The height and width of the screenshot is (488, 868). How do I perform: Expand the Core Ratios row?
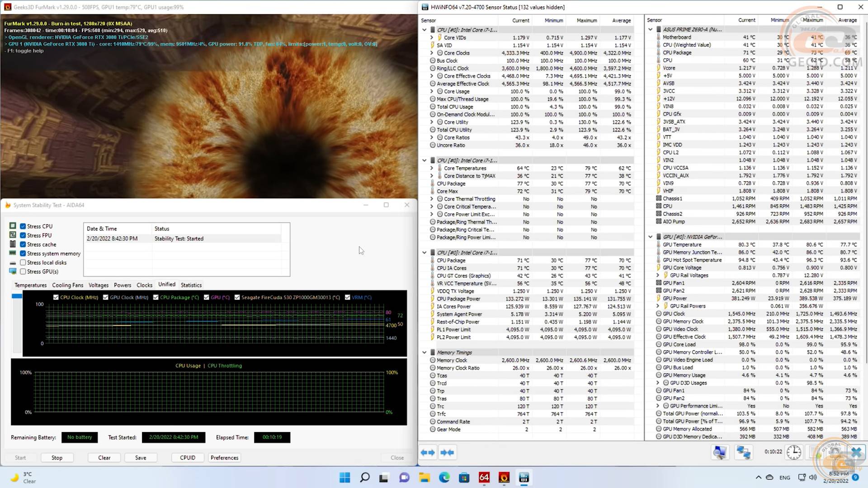[x=431, y=137]
